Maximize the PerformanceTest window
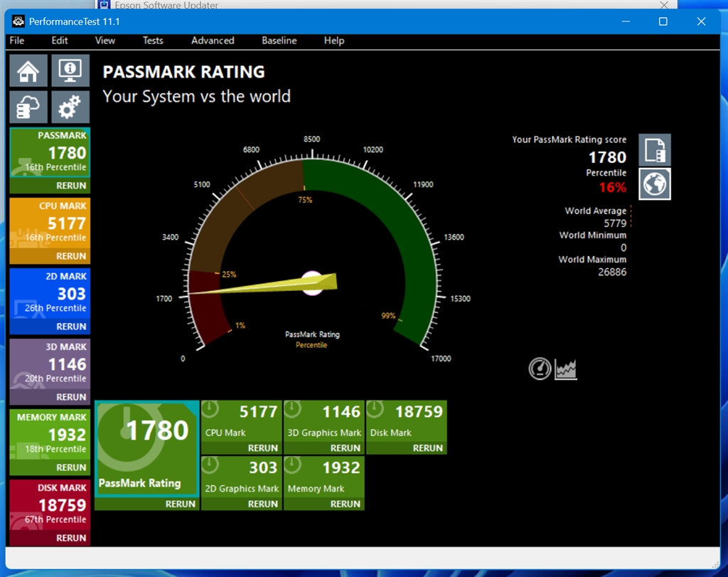Image resolution: width=728 pixels, height=577 pixels. coord(663,21)
